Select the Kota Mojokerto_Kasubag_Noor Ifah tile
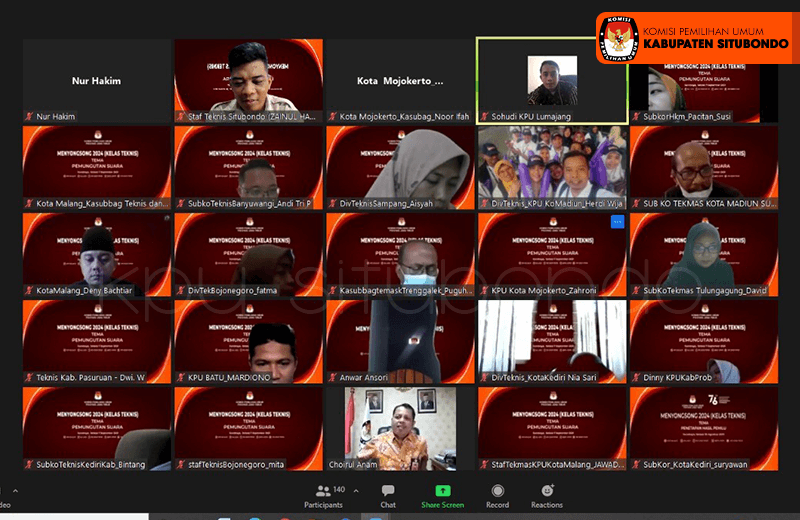Viewport: 800px width, 520px height. [400, 80]
